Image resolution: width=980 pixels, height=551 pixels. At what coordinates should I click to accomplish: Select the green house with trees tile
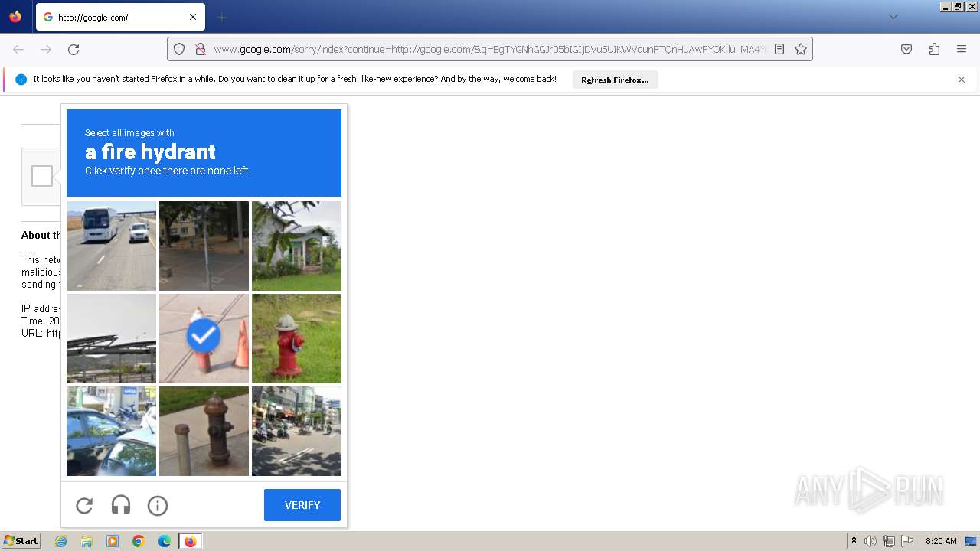296,246
